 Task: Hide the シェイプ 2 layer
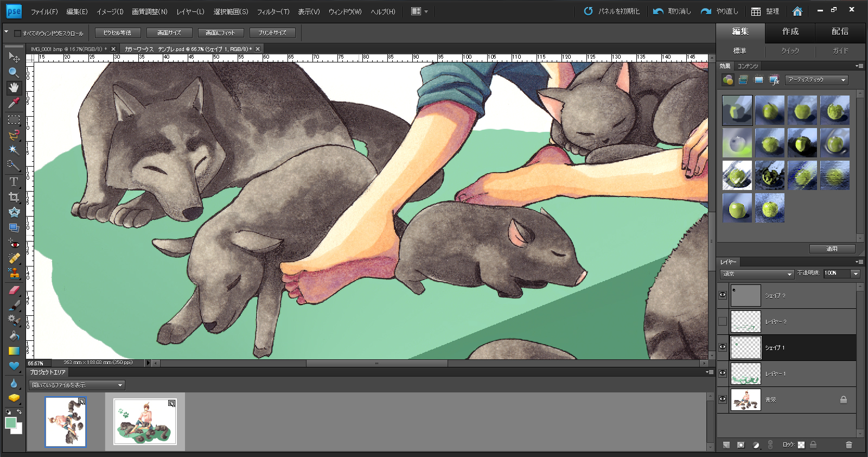point(723,295)
